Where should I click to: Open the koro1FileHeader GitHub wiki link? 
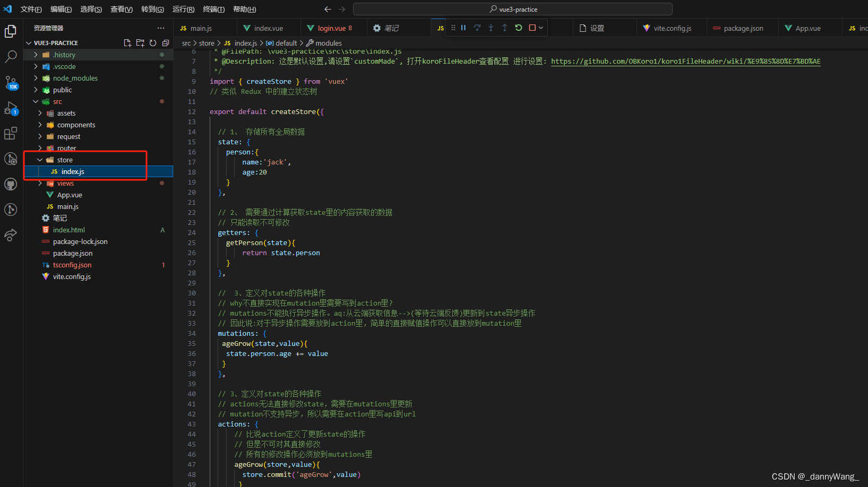coord(685,61)
